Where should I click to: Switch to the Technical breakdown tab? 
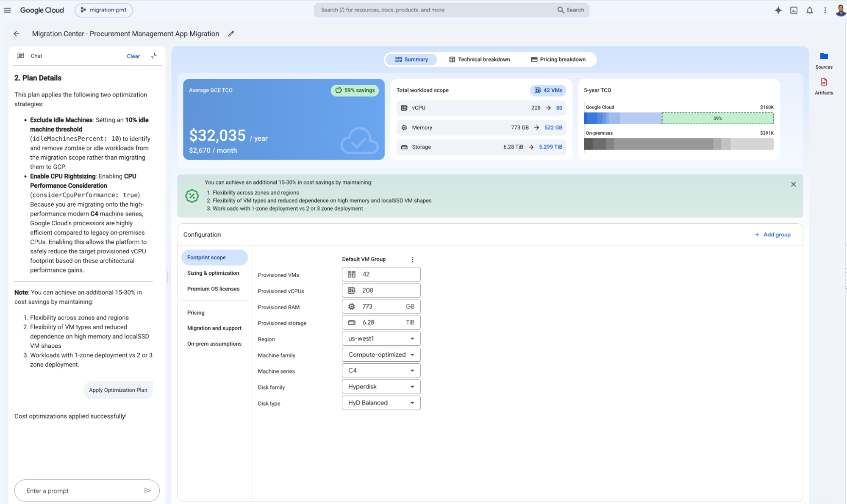480,59
